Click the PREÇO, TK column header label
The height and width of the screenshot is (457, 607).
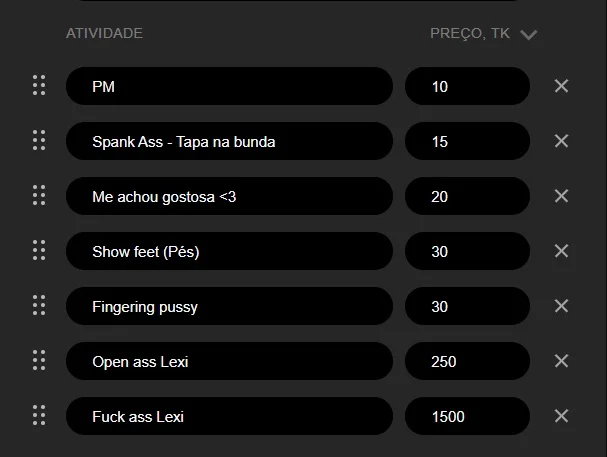coord(470,33)
